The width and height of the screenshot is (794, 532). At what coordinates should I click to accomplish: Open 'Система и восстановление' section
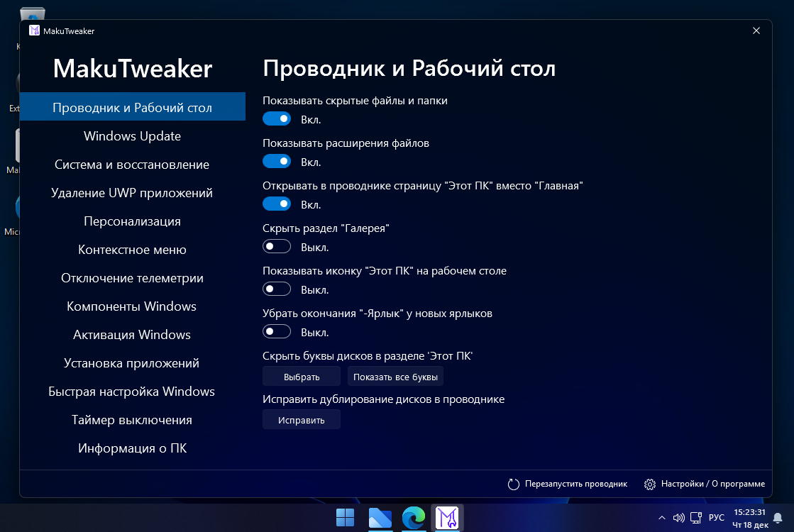133,164
